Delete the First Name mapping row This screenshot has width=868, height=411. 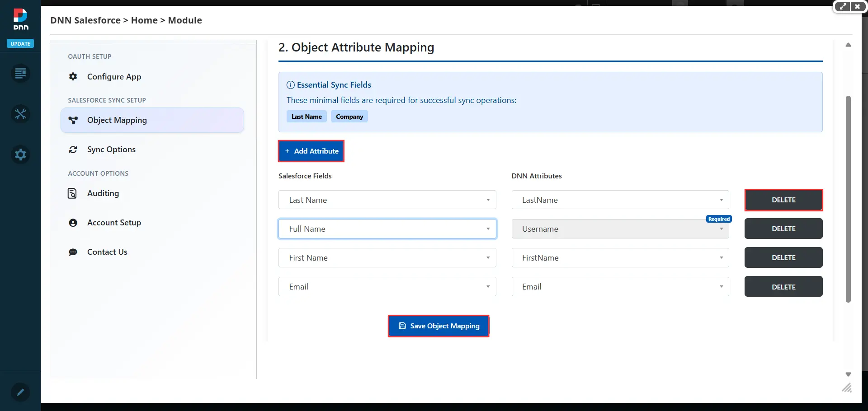click(783, 257)
